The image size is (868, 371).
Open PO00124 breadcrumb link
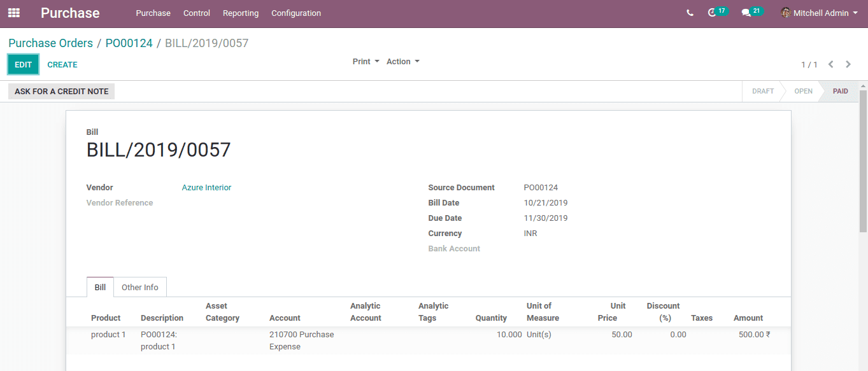point(129,43)
